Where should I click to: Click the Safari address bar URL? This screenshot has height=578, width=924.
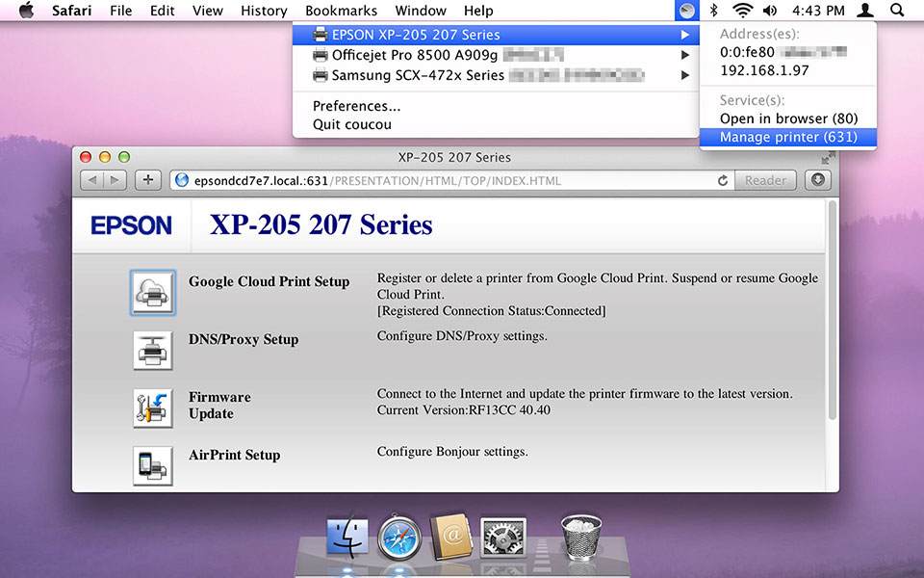point(377,180)
